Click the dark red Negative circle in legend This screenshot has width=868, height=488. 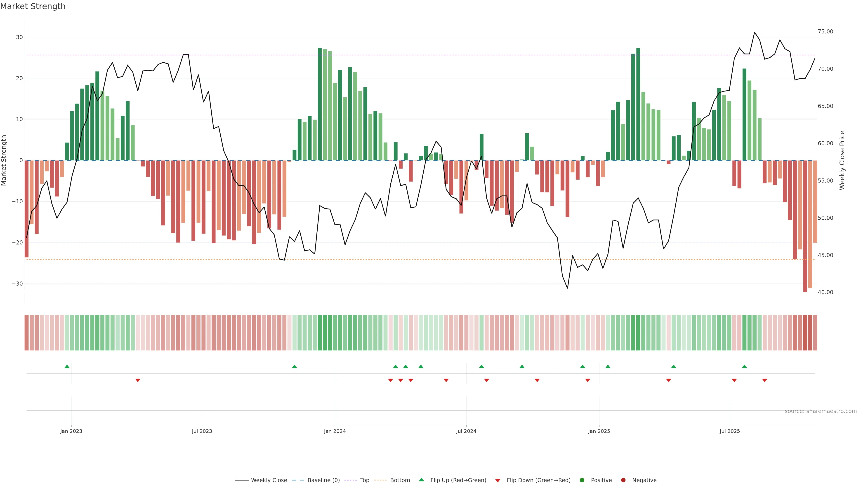tap(623, 480)
